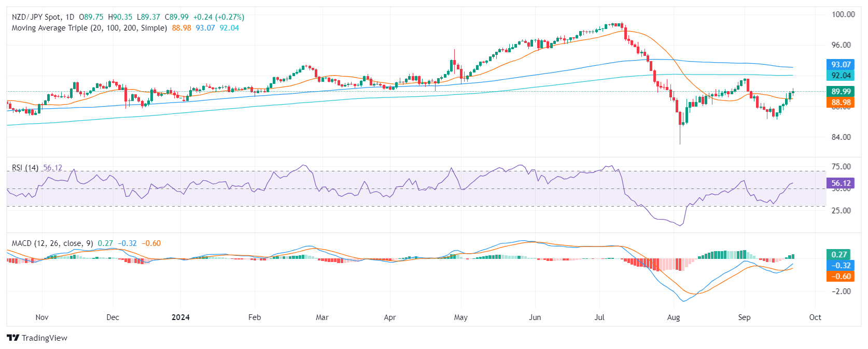
Task: Click the Oct label on time axis
Action: tap(815, 317)
